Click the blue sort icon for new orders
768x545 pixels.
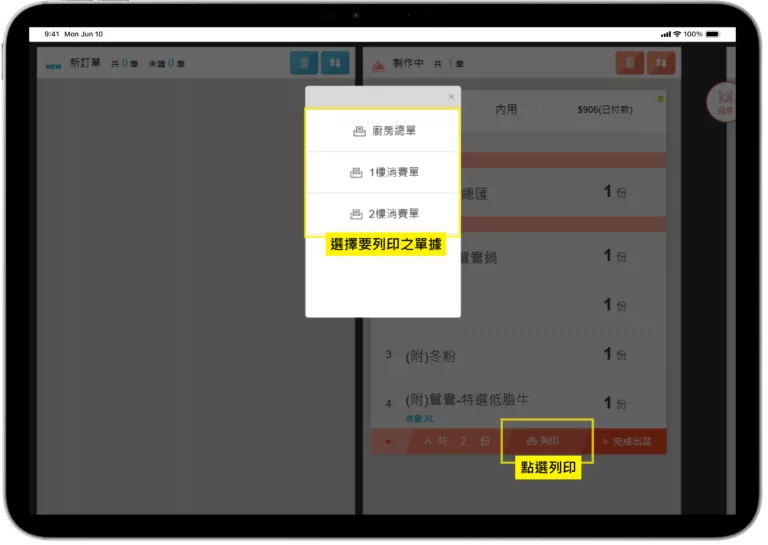[x=336, y=63]
